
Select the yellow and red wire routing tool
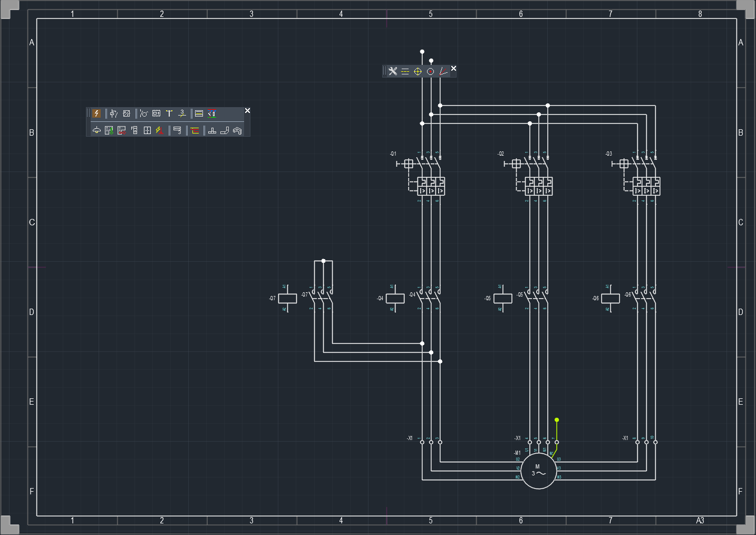[x=195, y=130]
